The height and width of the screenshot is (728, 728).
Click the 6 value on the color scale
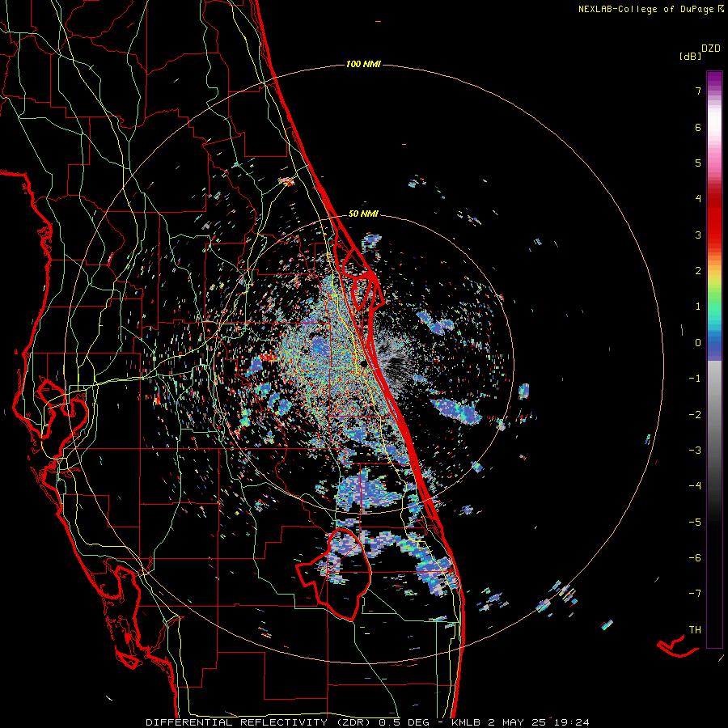pyautogui.click(x=698, y=127)
